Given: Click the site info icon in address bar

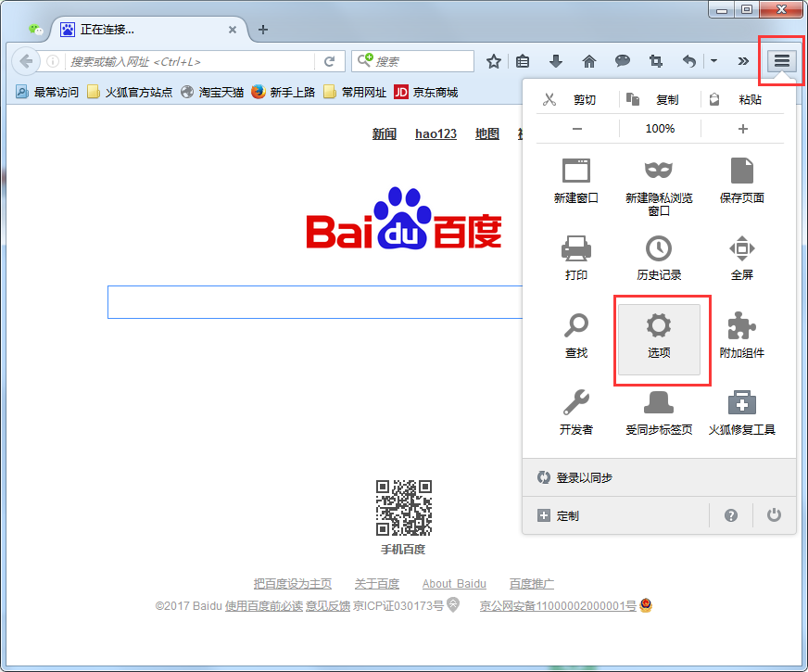Looking at the screenshot, I should 53,61.
